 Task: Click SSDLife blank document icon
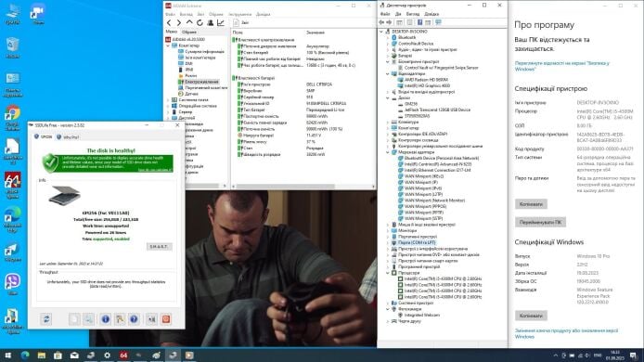click(x=74, y=319)
